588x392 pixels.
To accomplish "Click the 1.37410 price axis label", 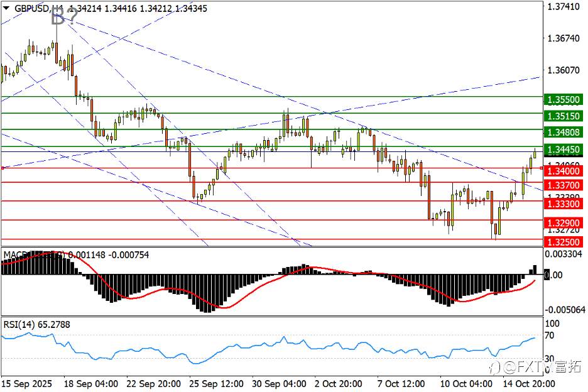I will 563,6.
